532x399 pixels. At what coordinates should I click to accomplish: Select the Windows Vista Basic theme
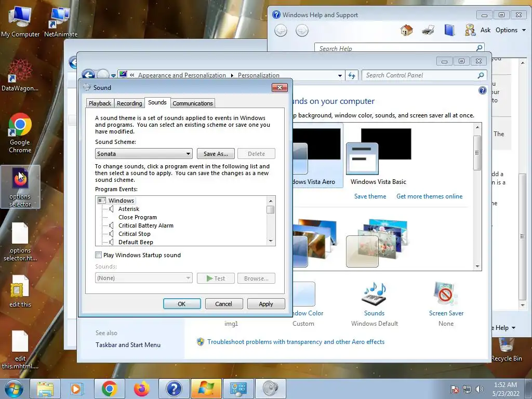pos(378,156)
